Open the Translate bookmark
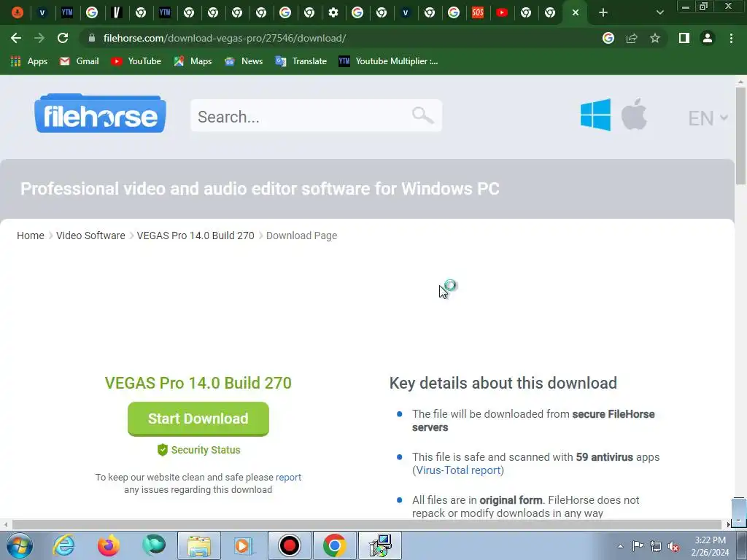747x560 pixels. pos(301,61)
